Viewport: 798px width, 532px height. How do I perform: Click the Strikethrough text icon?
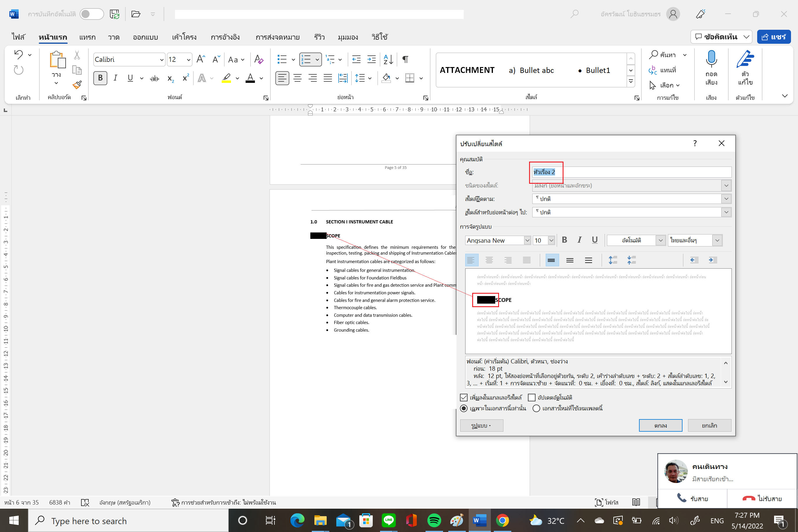point(154,78)
